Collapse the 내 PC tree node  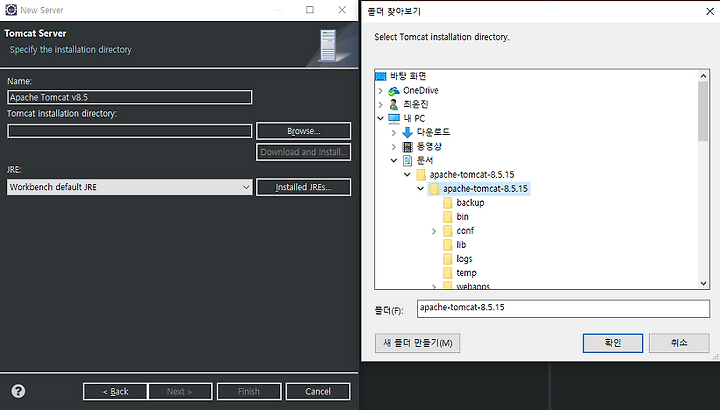pyautogui.click(x=380, y=118)
